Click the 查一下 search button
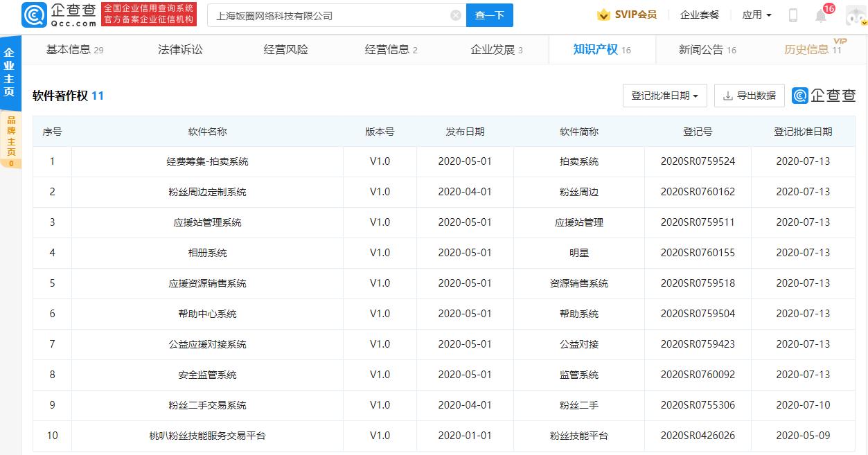 490,15
